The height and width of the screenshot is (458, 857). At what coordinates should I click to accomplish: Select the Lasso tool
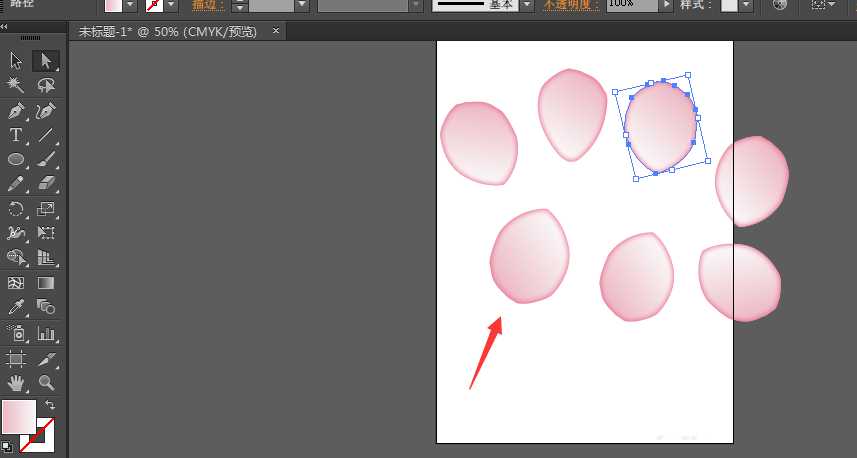pyautogui.click(x=46, y=85)
